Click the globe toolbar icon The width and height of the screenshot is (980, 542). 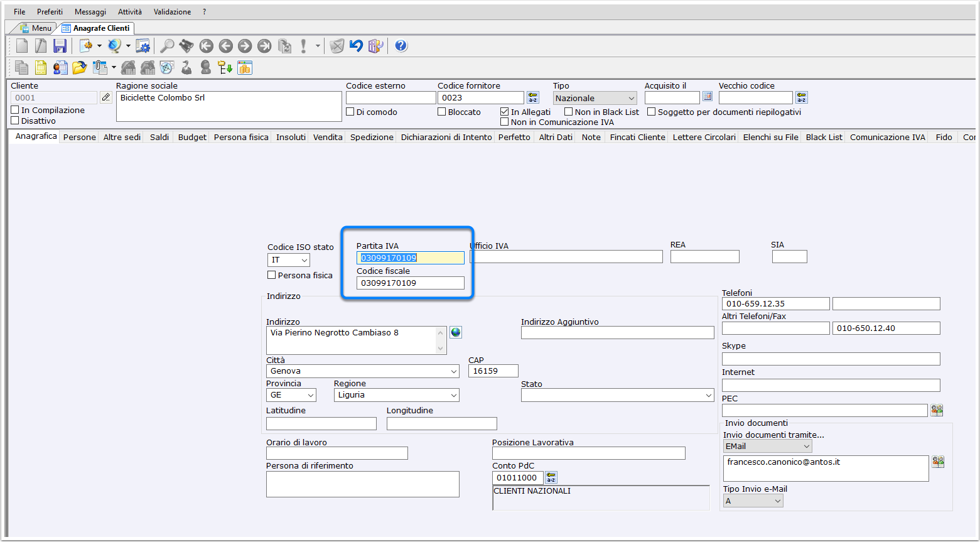114,46
